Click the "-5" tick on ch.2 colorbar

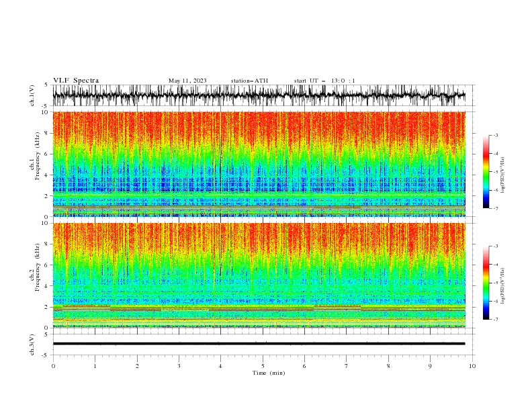coord(496,283)
